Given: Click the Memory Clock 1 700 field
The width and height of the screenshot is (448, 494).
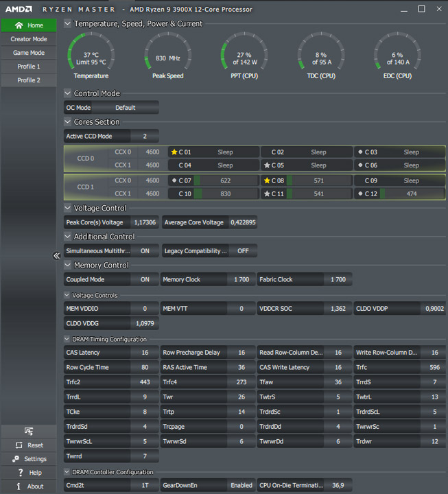Looking at the screenshot, I should click(x=208, y=279).
